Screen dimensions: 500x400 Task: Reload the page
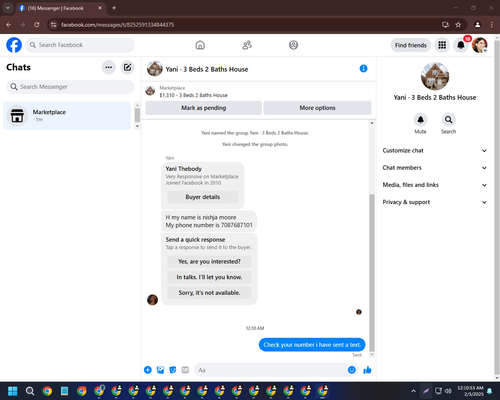click(x=37, y=25)
